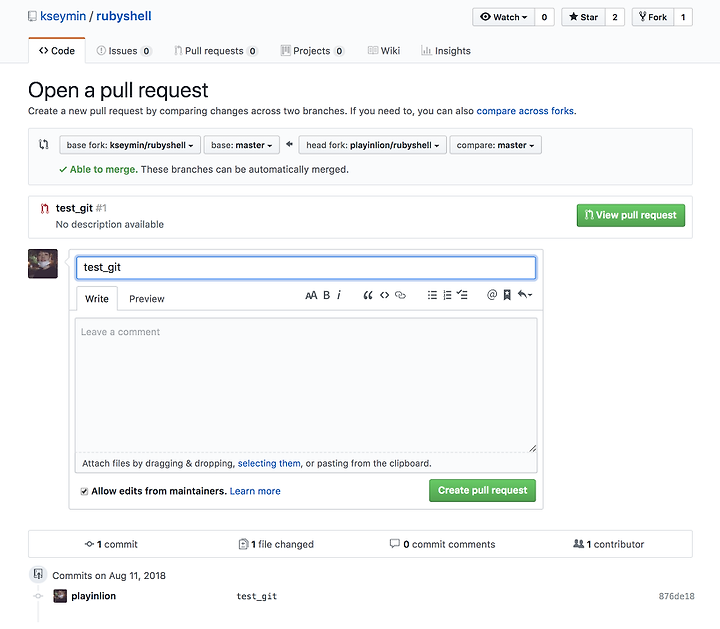This screenshot has width=720, height=629.
Task: Click the star count 2
Action: click(x=615, y=17)
